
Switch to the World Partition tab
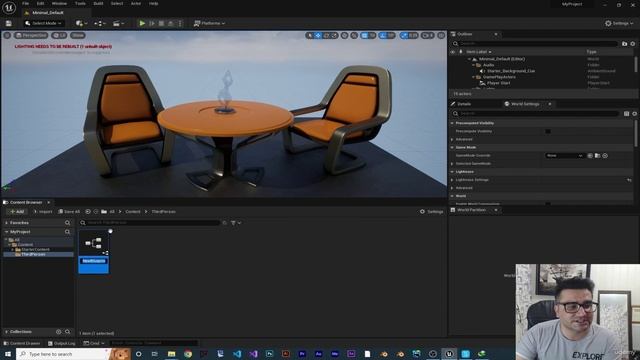click(471, 210)
